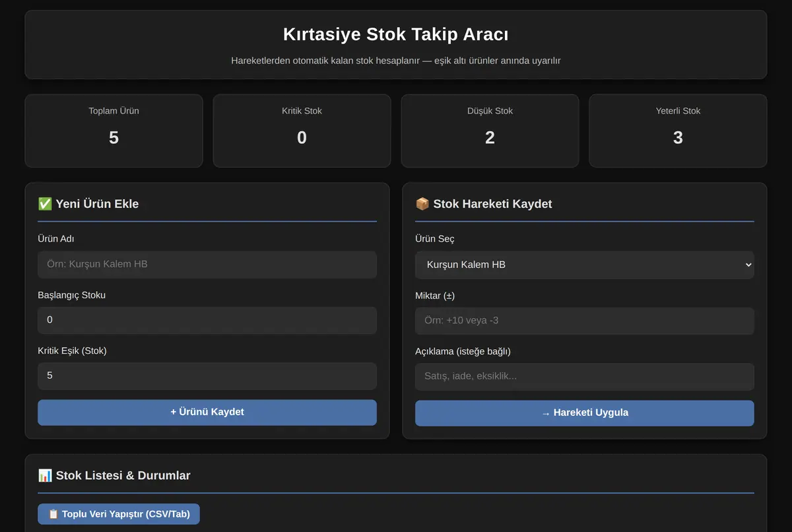Click the Kritik Eşik (Stok) field

pyautogui.click(x=207, y=376)
